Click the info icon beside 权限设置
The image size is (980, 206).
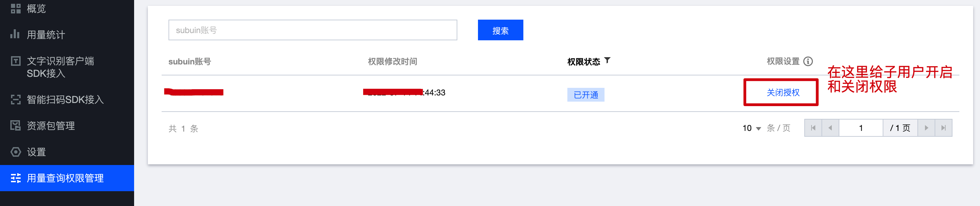pos(808,61)
